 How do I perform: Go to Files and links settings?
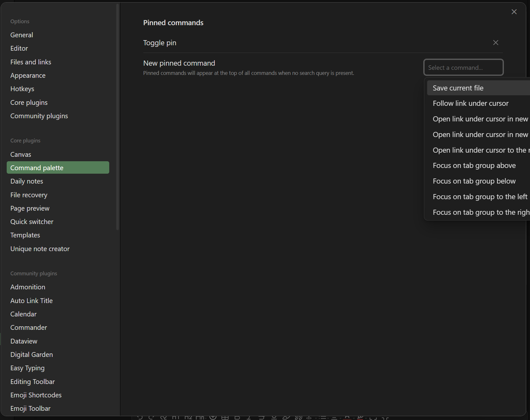58,62
